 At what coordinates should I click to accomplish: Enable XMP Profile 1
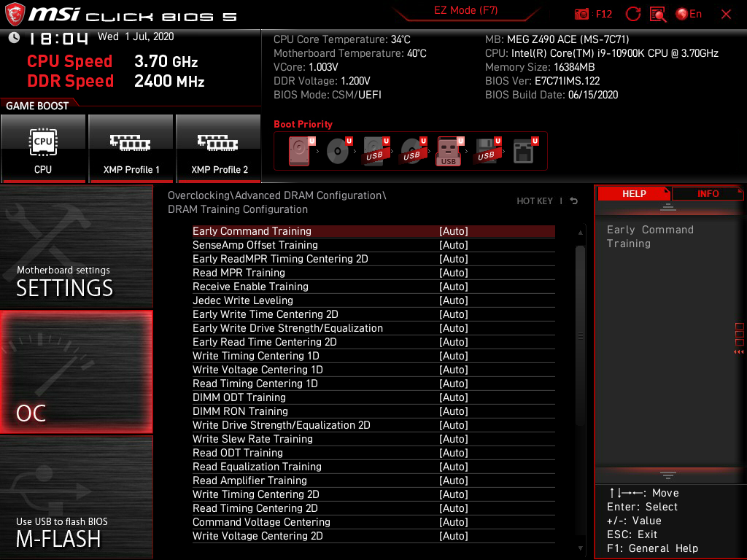[x=131, y=148]
